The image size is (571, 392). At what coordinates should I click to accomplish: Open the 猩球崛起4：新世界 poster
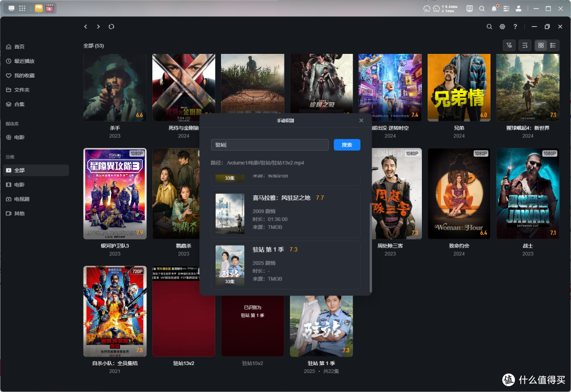click(x=528, y=87)
